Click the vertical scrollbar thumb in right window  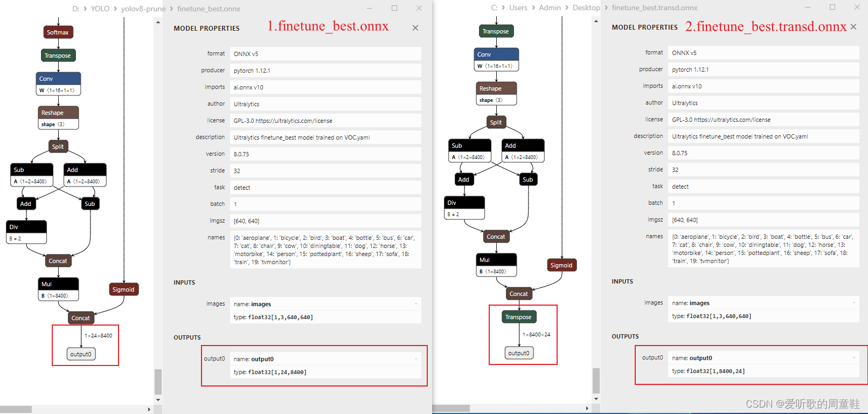[596, 381]
